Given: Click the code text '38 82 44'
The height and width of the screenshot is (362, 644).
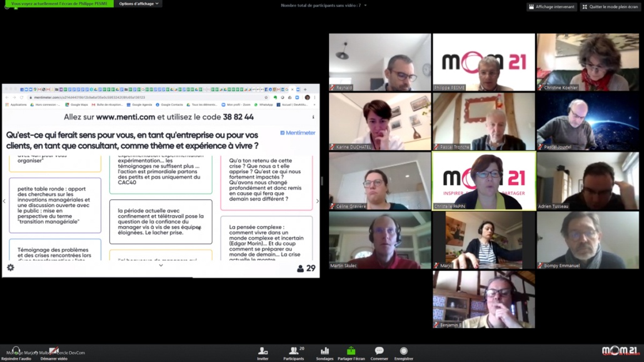Looking at the screenshot, I should pyautogui.click(x=238, y=117).
